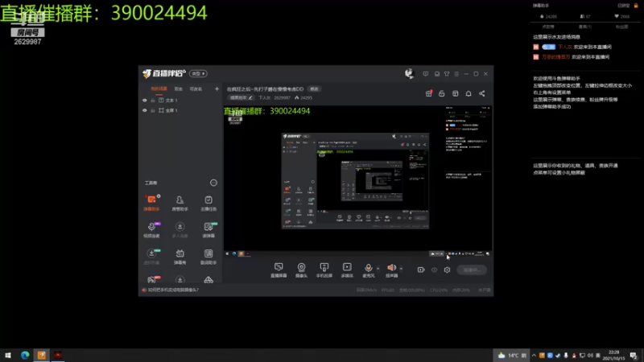Click the room number 2629987 in room info
This screenshot has height=362, width=644.
click(283, 97)
